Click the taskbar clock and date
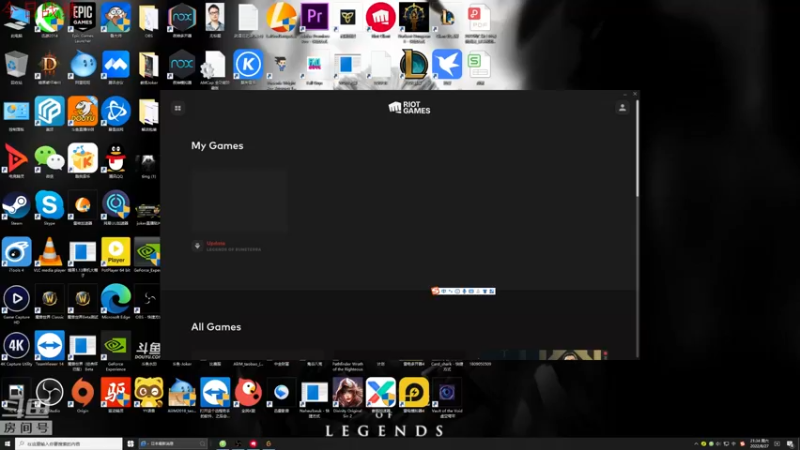800x450 pixels. pos(759,444)
